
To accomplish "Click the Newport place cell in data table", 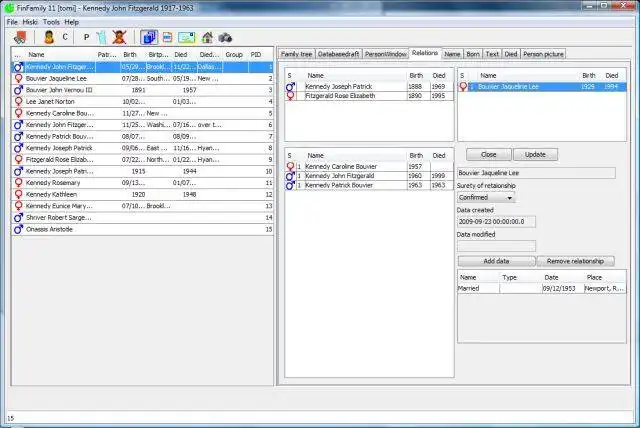I will (x=604, y=288).
